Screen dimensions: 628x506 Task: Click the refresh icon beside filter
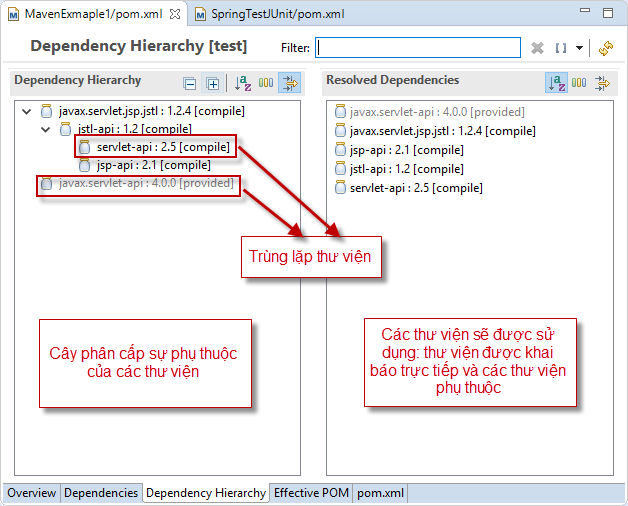point(605,48)
